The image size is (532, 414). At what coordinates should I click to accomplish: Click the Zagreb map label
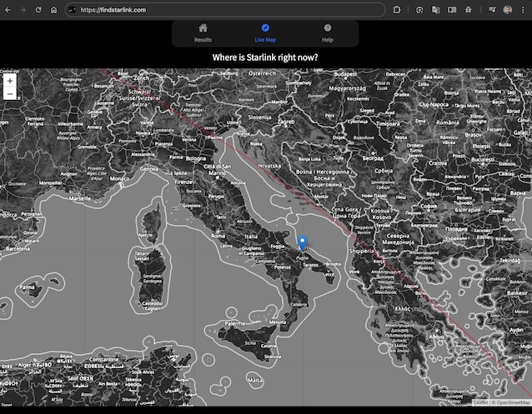pos(286,122)
